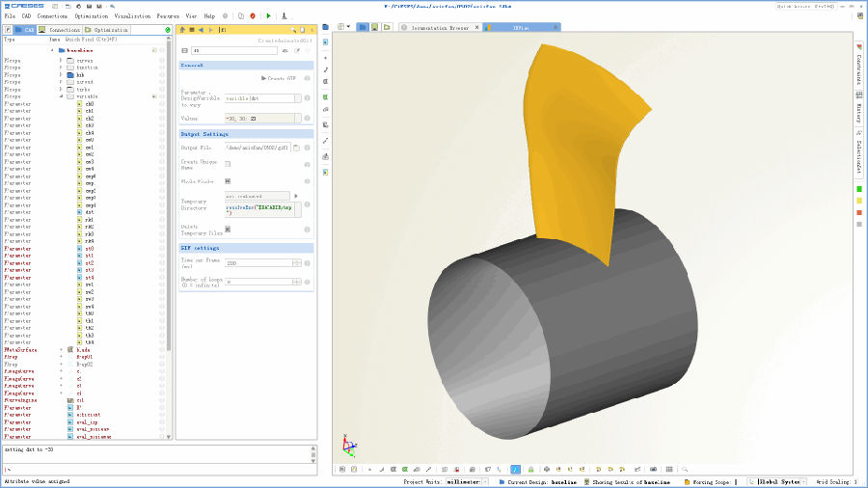
Task: Toggle Delete Temporary Files checkbox
Action: 228,230
